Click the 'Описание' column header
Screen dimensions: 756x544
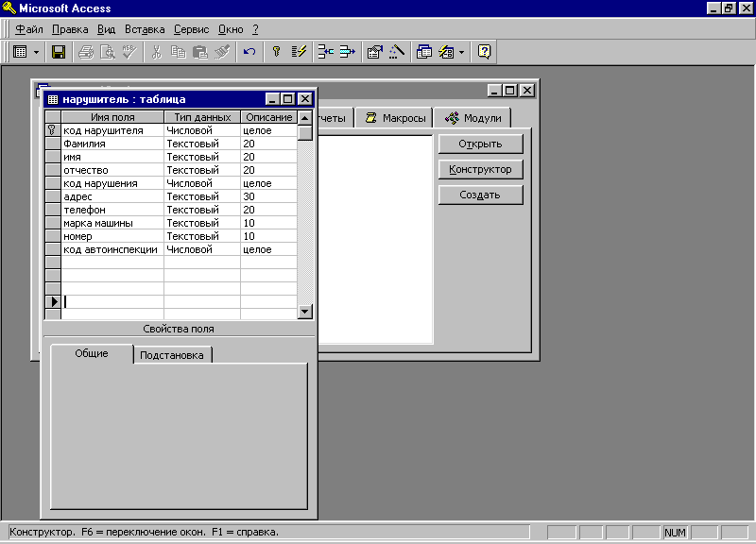268,117
